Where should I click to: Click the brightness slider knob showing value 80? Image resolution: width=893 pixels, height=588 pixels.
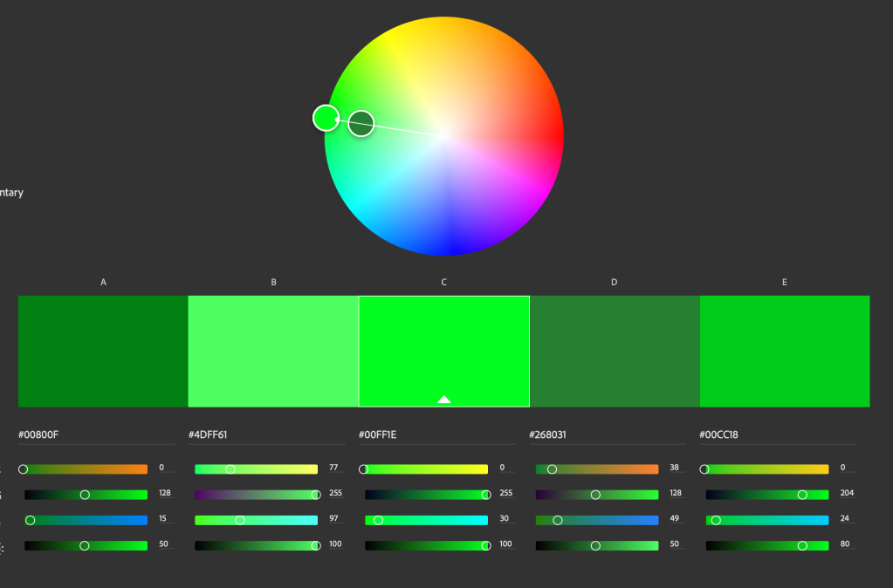pos(802,545)
